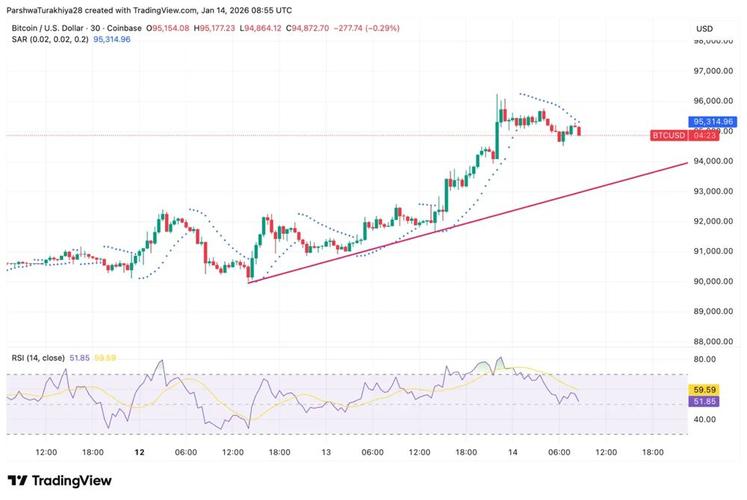Viewport: 747px width, 500px height.
Task: Click the 14 date marker on time axis
Action: click(513, 452)
